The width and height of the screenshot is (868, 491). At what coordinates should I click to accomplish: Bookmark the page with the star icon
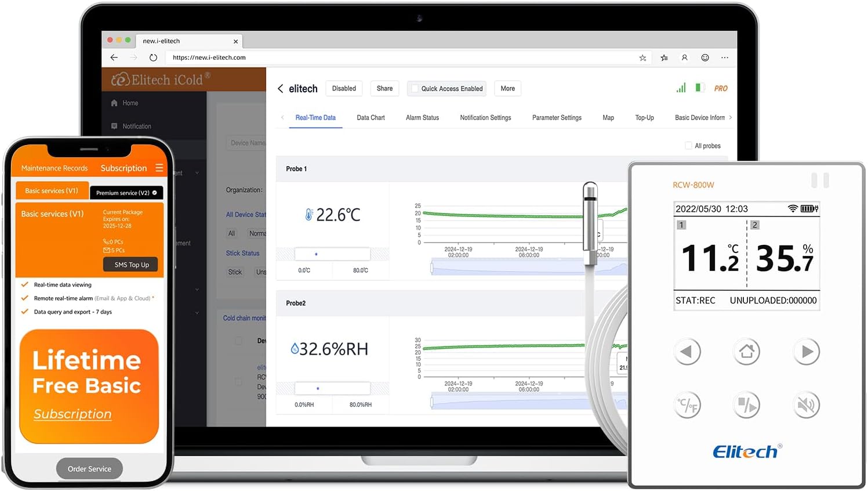click(x=642, y=57)
